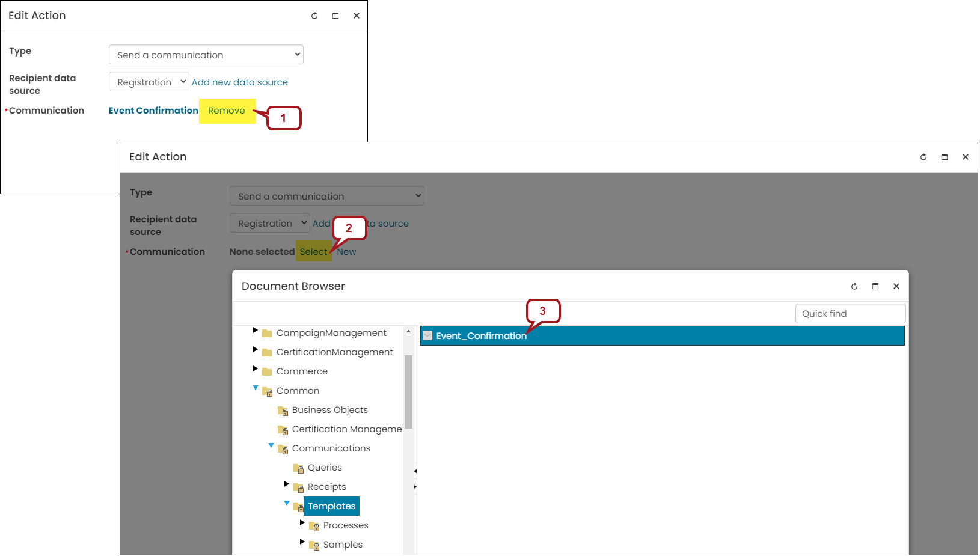Refresh the front Edit Action window

pos(923,157)
